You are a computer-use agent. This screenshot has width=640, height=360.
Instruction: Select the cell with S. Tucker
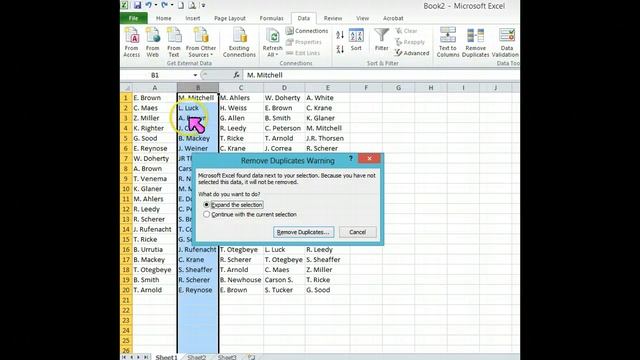[284, 290]
